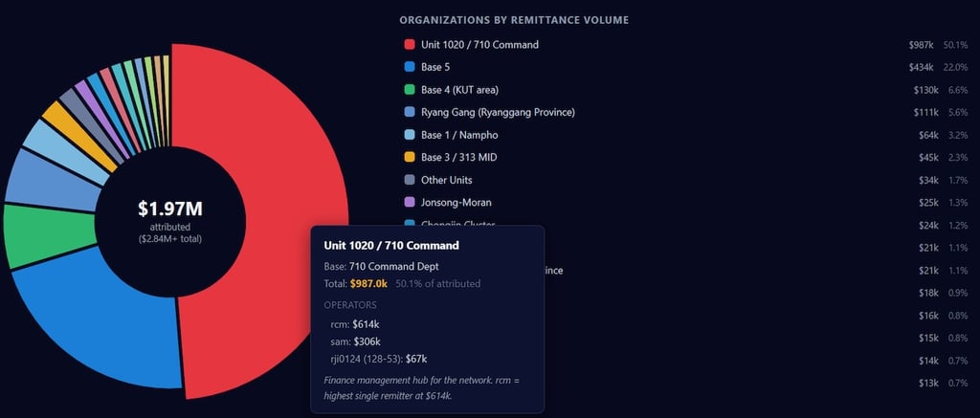Image resolution: width=980 pixels, height=418 pixels.
Task: Select Base 1 / Nampho label
Action: (x=459, y=134)
